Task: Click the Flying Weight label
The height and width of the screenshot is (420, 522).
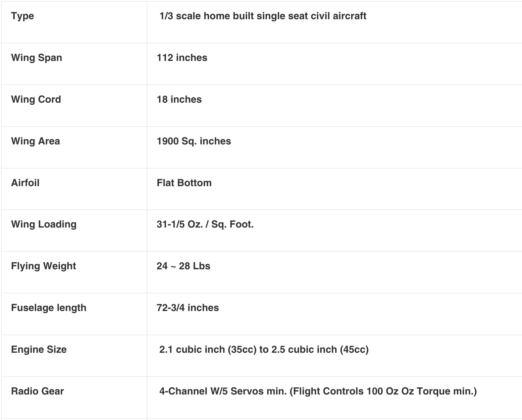Action: pyautogui.click(x=43, y=266)
